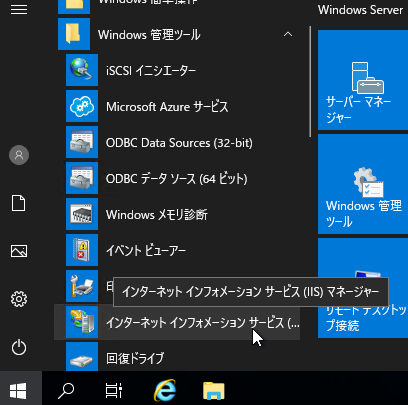Select イベント ビューアー label
Screen dimensions: 408x405
pyautogui.click(x=146, y=251)
